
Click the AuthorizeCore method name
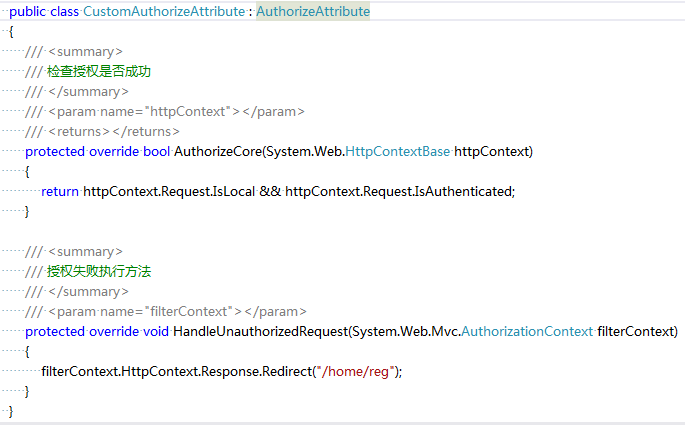pos(218,152)
